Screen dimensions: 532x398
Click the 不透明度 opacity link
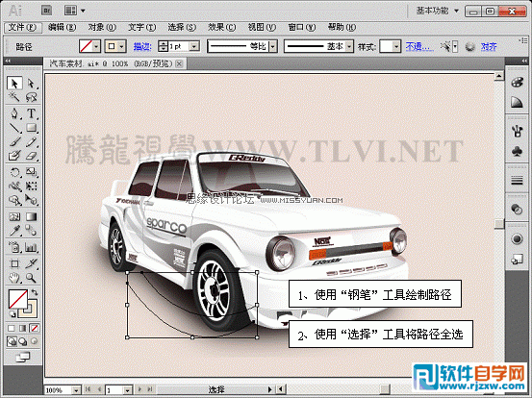[419, 46]
